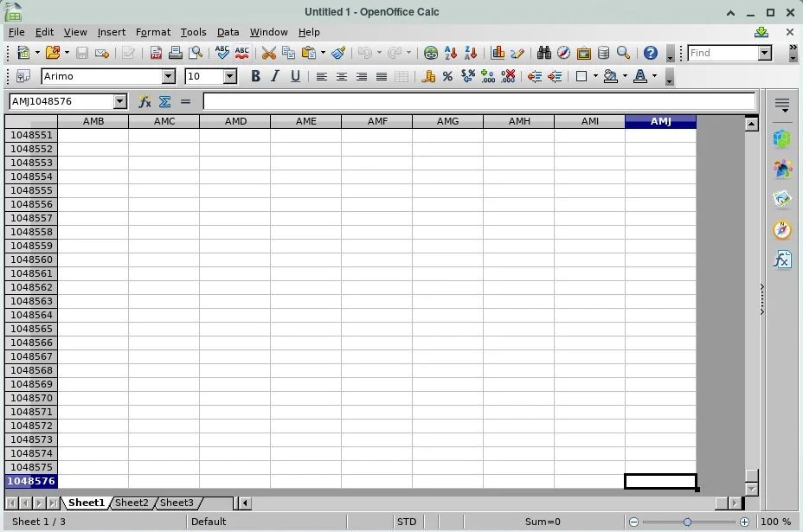Open the Sum function icon
The height and width of the screenshot is (532, 803).
[163, 102]
